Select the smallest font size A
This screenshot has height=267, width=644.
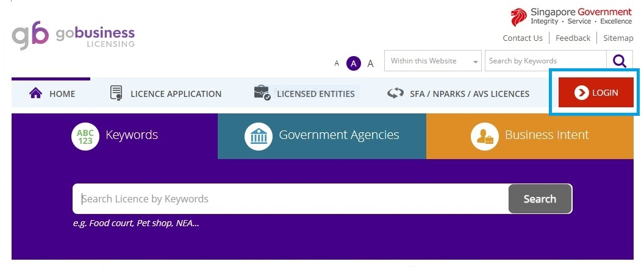point(337,63)
